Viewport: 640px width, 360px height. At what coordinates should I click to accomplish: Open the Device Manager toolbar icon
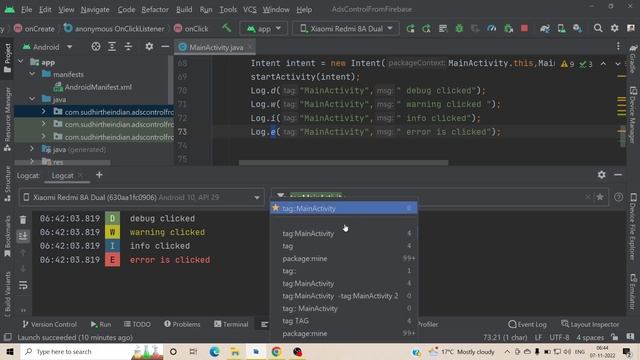(562, 29)
